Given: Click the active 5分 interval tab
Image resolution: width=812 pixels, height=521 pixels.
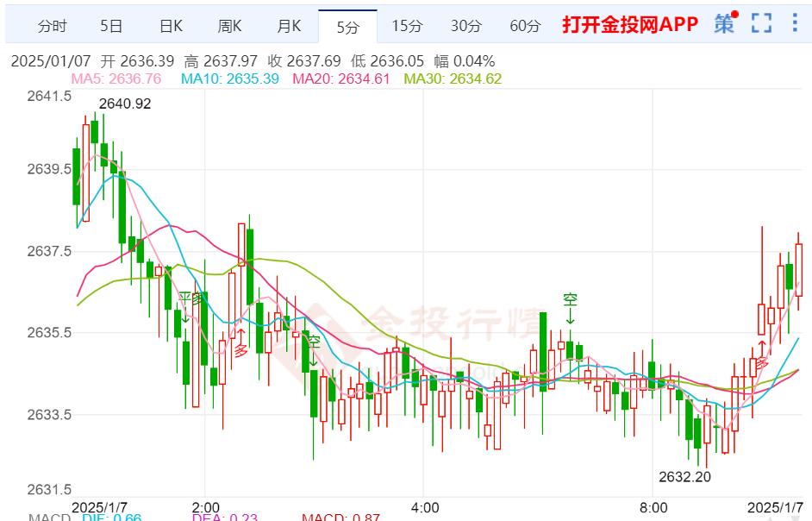Looking at the screenshot, I should coord(348,27).
